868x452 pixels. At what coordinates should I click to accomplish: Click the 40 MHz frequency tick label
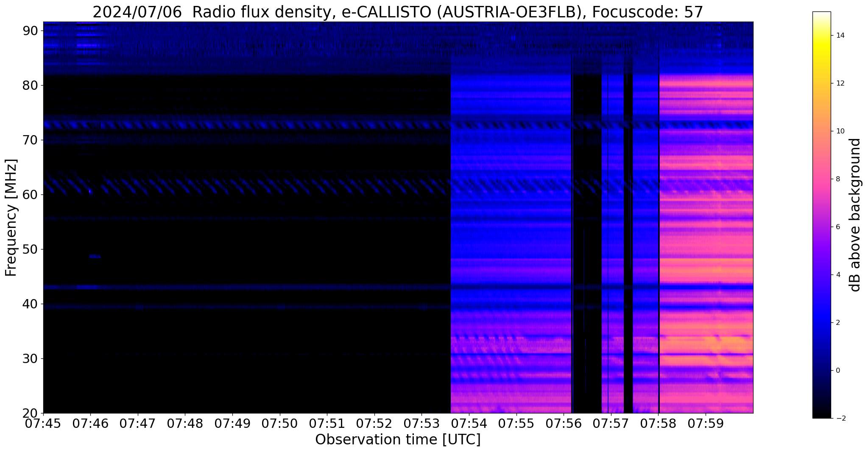[x=31, y=304]
